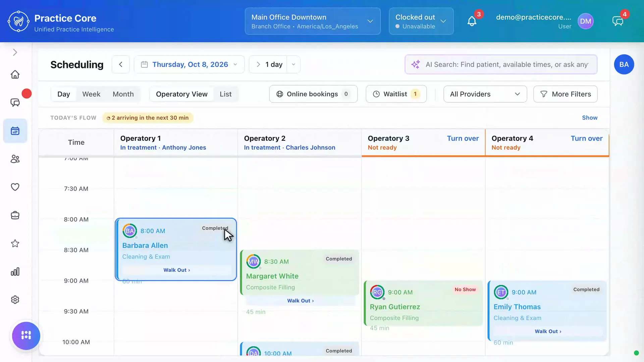Switch to the Week view
The height and width of the screenshot is (362, 644).
coord(91,94)
